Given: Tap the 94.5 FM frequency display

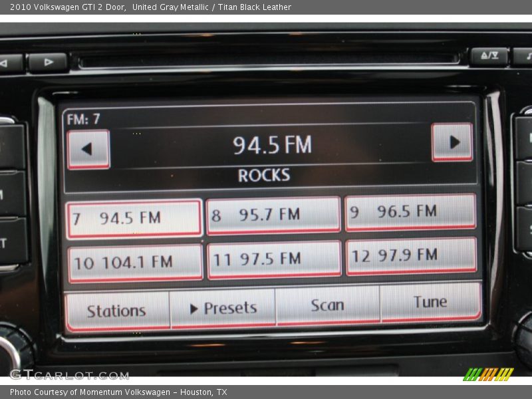Looking at the screenshot, I should pos(272,145).
